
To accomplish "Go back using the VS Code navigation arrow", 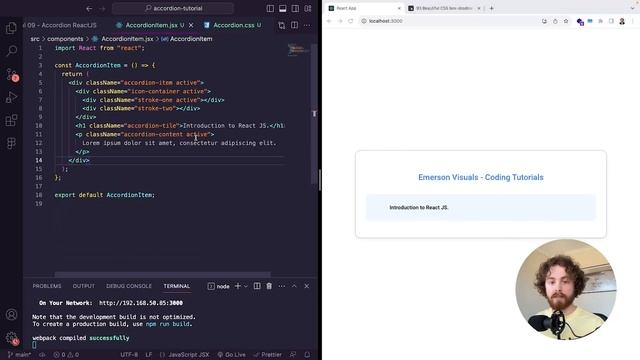I will 89,8.
